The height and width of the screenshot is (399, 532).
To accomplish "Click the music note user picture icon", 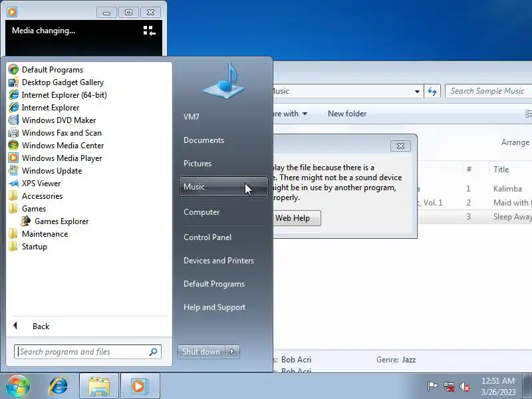I will pyautogui.click(x=224, y=80).
